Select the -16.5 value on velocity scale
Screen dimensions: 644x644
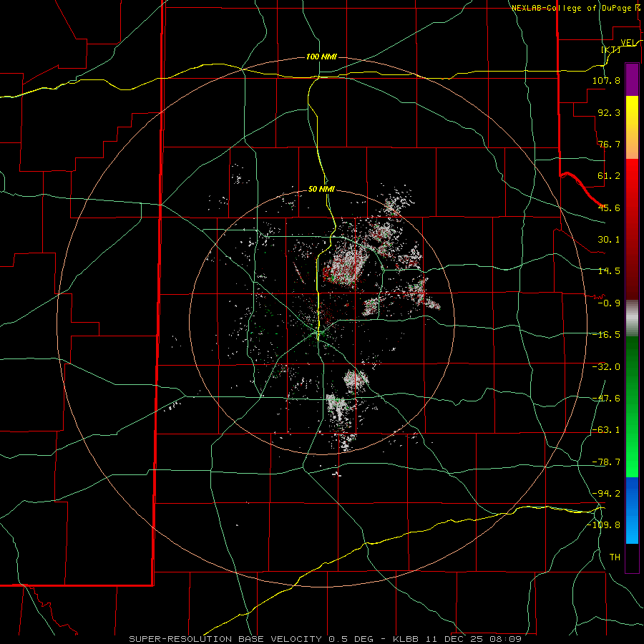click(x=606, y=335)
